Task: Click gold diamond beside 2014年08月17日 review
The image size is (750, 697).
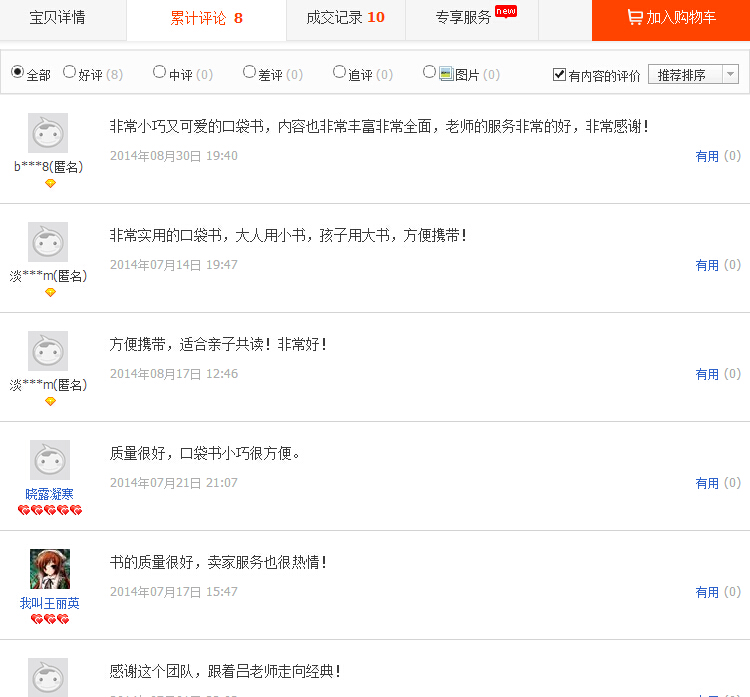Action: pyautogui.click(x=50, y=401)
